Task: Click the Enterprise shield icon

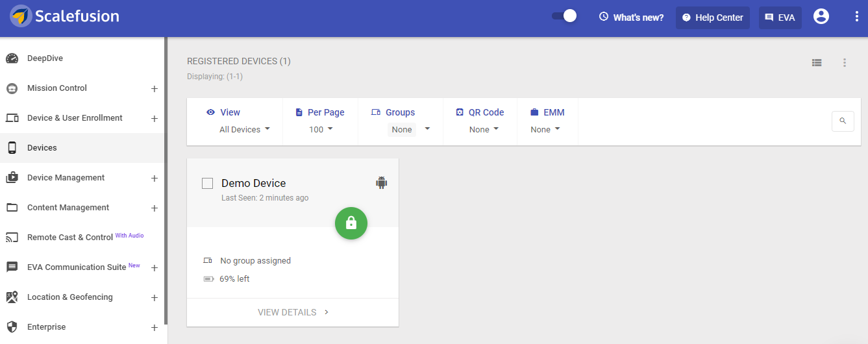Action: tap(12, 327)
